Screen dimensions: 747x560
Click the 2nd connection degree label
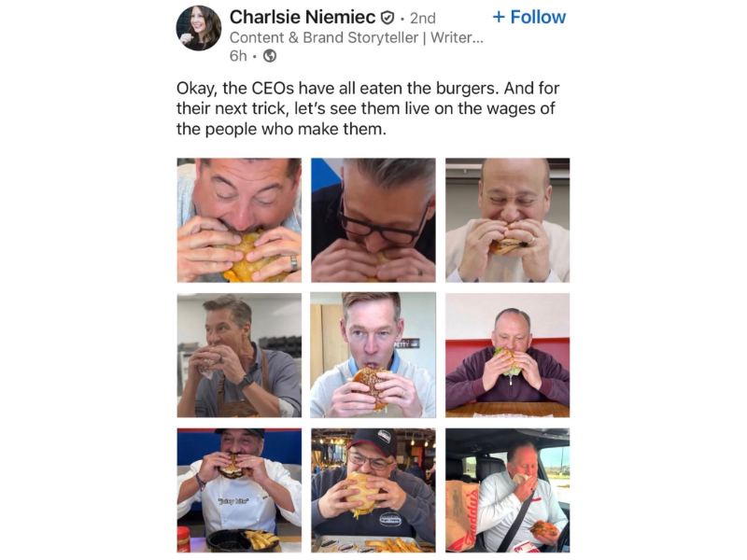pyautogui.click(x=423, y=18)
